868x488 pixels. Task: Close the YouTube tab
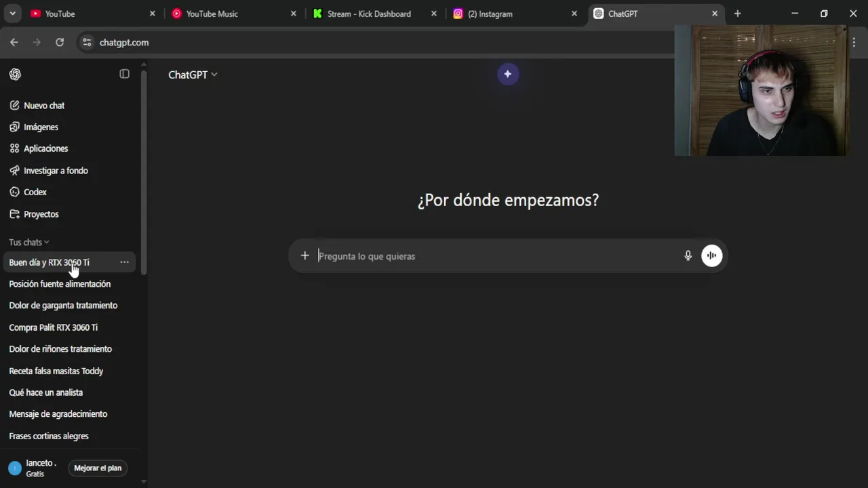pyautogui.click(x=152, y=14)
